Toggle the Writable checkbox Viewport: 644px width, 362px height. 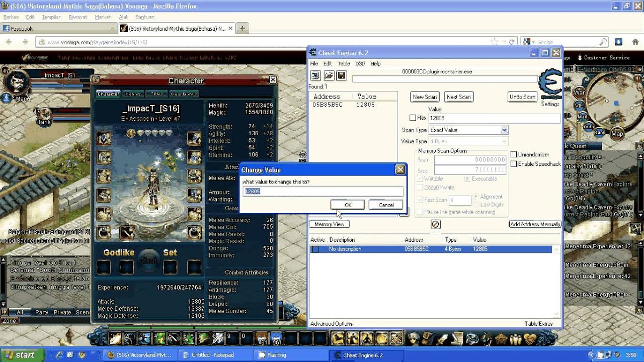click(x=420, y=178)
